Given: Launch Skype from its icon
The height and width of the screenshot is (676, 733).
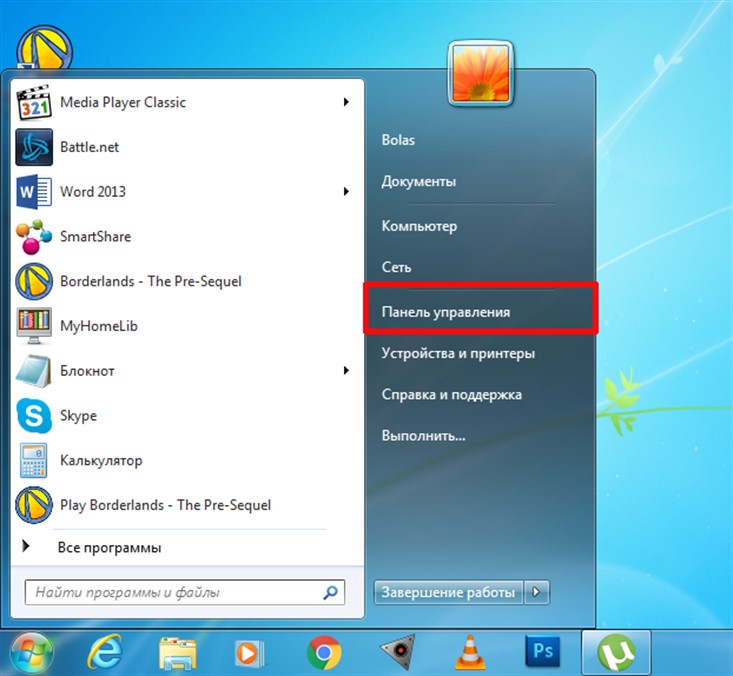Looking at the screenshot, I should point(34,416).
